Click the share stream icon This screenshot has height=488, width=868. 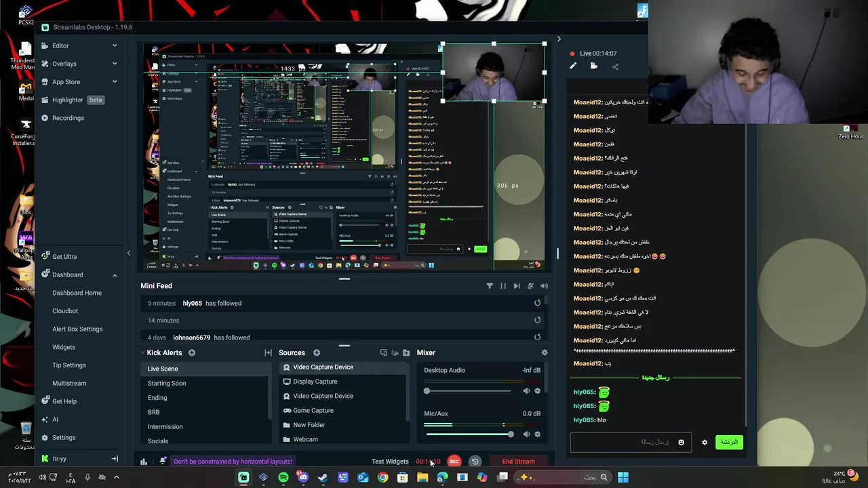[x=615, y=66]
